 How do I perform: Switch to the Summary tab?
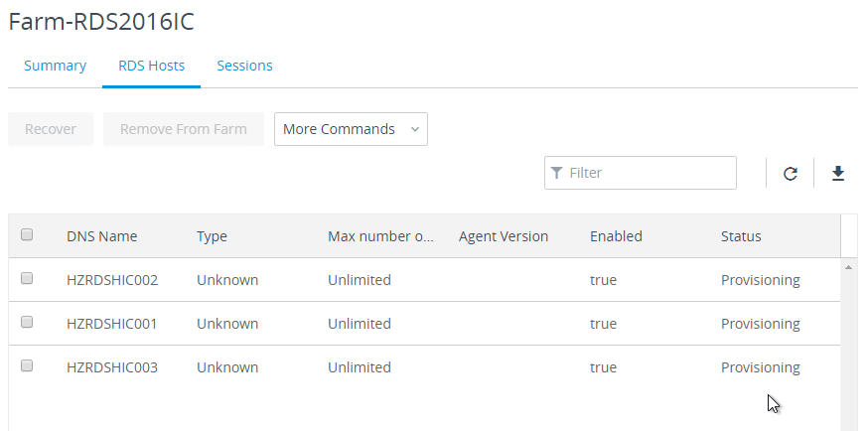55,66
